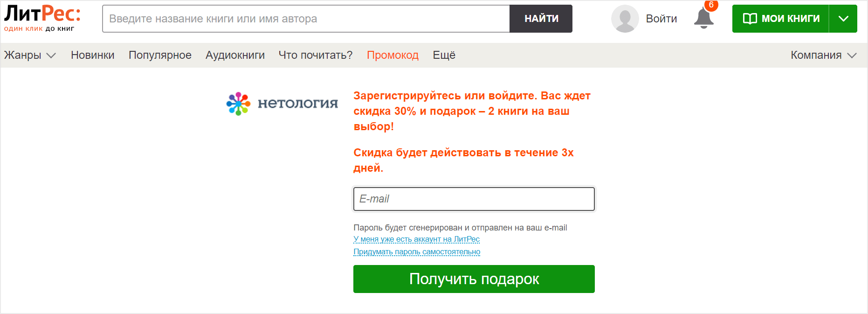Open the МОИ КНИГИ button
Viewport: 868px width, 314px height.
[x=780, y=19]
